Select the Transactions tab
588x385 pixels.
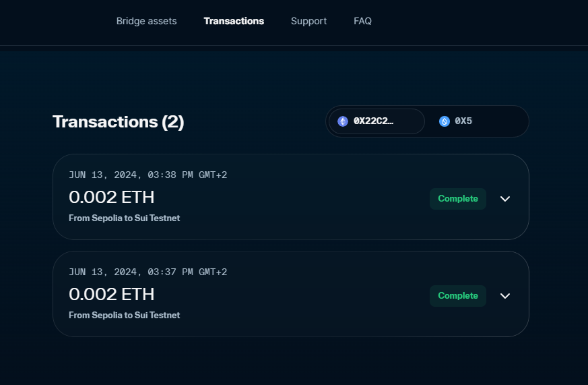click(x=234, y=21)
